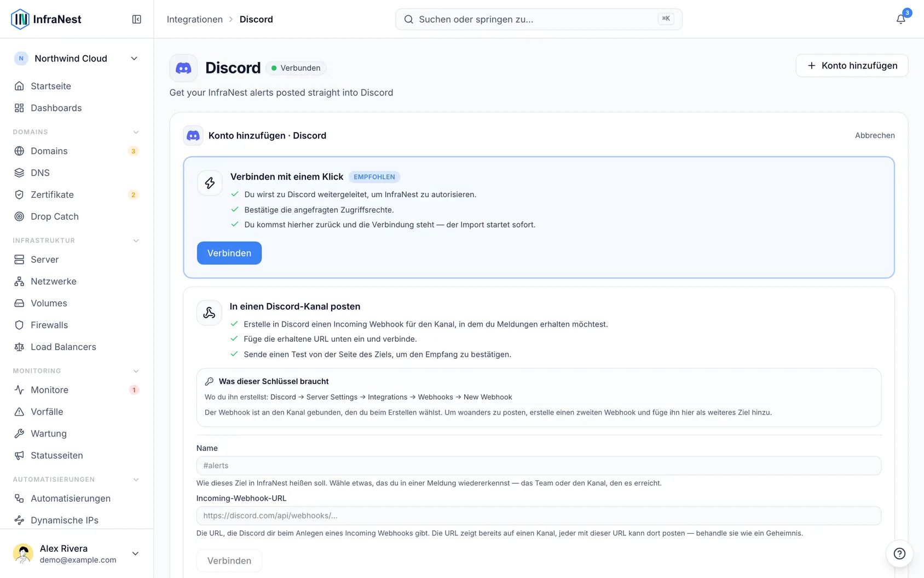Click the Volumes disk icon
Viewport: 924px width, 578px height.
point(19,303)
